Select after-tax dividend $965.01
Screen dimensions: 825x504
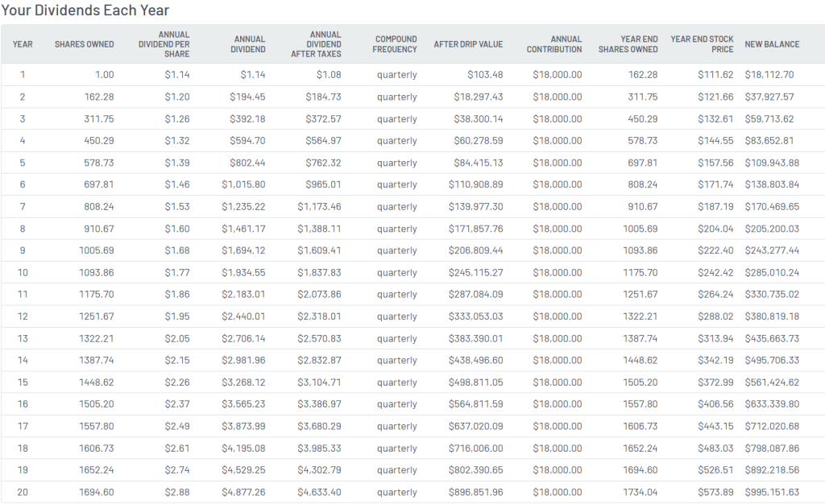323,184
